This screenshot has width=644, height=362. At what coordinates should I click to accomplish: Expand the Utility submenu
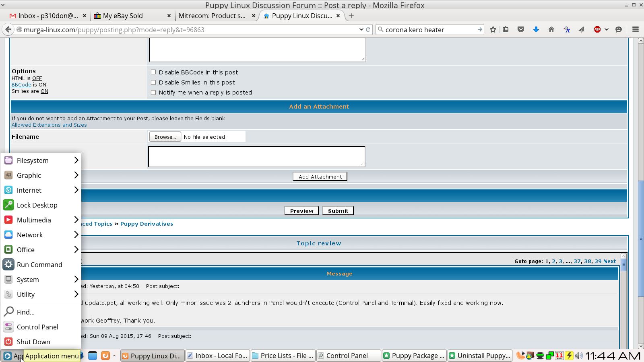pos(41,294)
